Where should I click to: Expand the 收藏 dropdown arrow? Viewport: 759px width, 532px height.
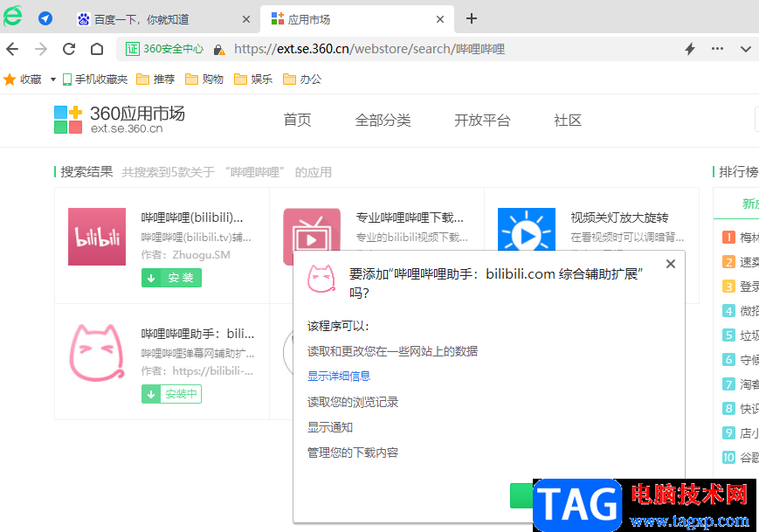(52, 79)
